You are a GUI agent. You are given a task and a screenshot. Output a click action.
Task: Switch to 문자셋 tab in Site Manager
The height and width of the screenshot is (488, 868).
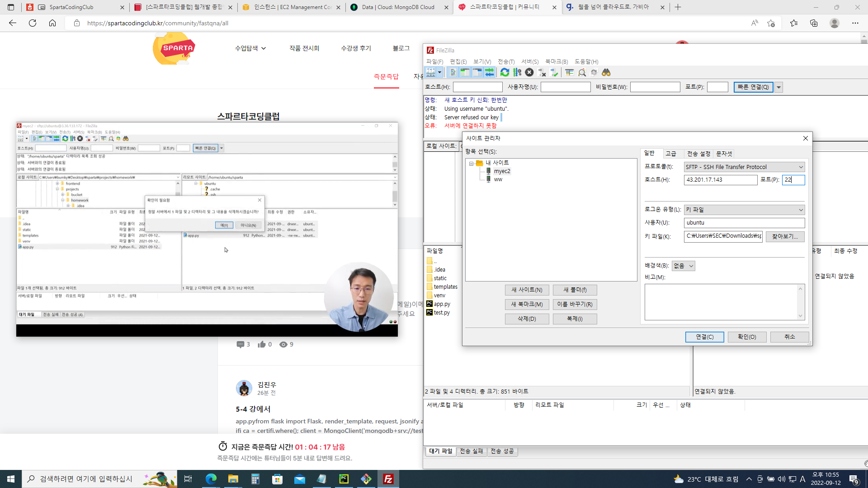(724, 154)
